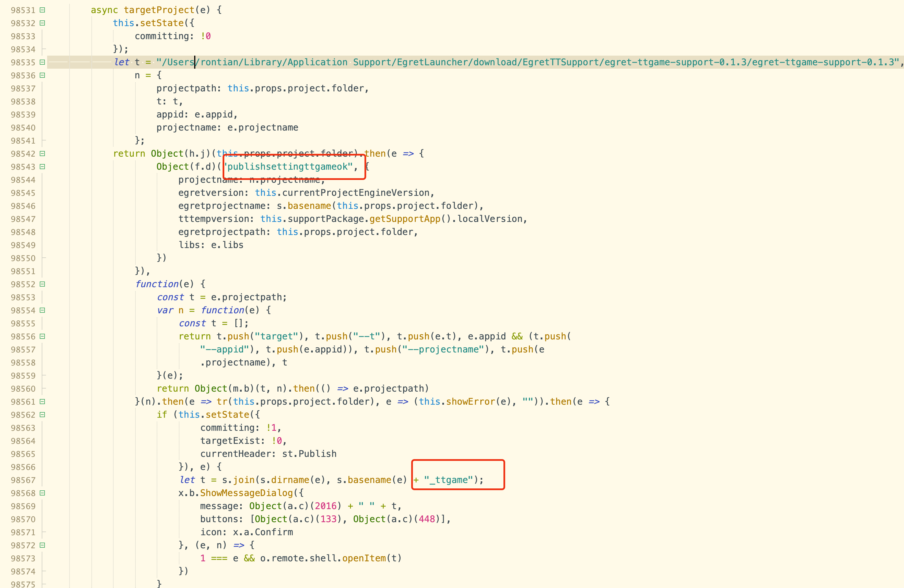
Task: Click the EgretLauncher path string on line 98535
Action: tap(528, 62)
